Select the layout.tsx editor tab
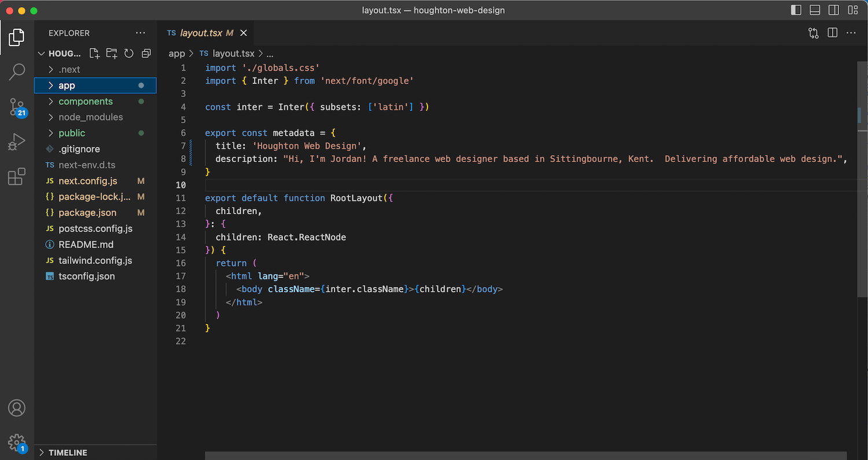 pos(200,33)
